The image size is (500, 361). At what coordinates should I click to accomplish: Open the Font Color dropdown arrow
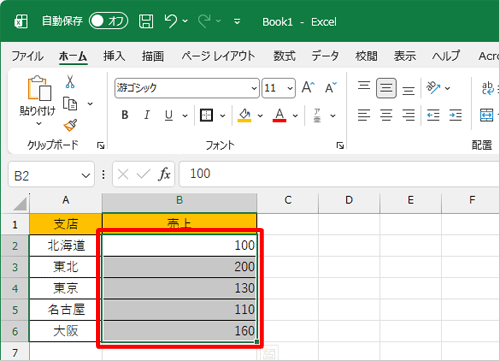pyautogui.click(x=295, y=116)
